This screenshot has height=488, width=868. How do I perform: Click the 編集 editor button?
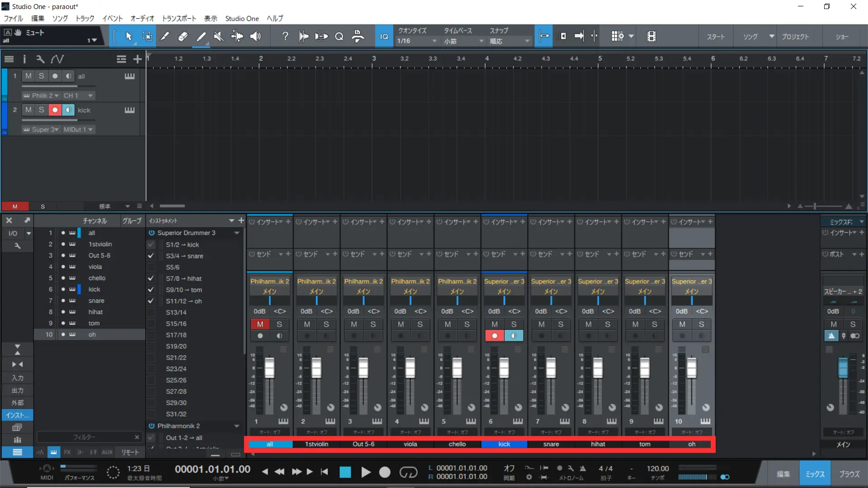point(783,474)
